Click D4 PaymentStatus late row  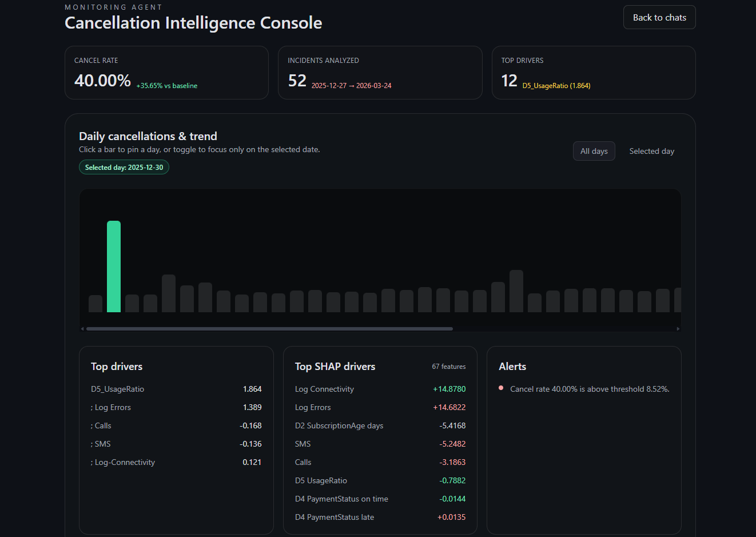(380, 517)
